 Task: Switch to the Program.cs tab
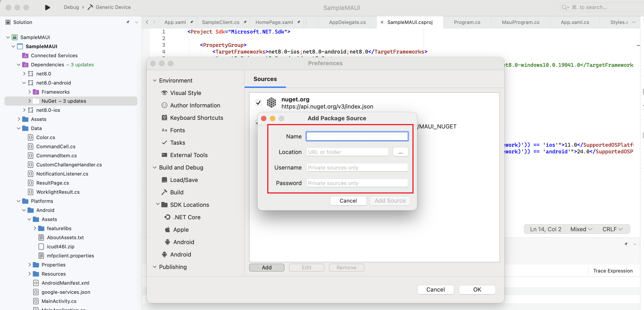[x=467, y=22]
